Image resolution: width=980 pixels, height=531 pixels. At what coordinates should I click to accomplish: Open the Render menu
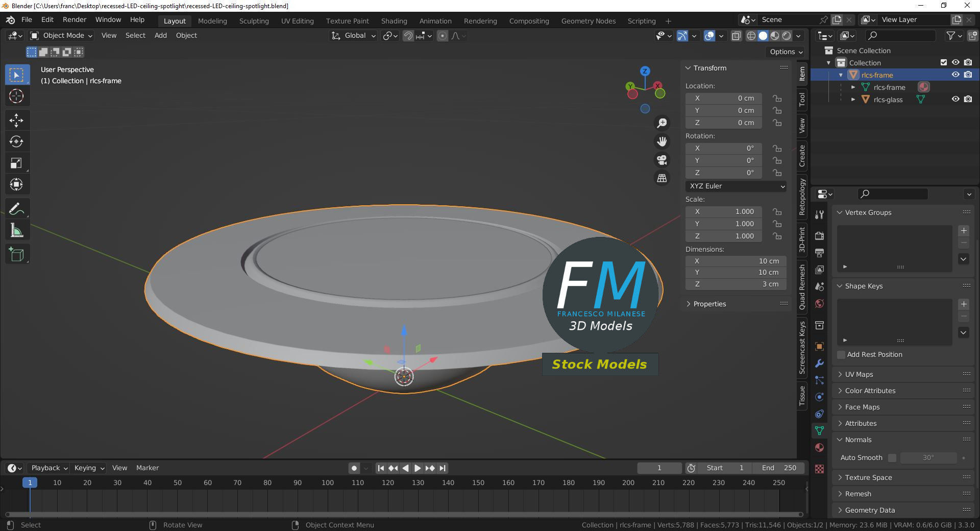(74, 19)
